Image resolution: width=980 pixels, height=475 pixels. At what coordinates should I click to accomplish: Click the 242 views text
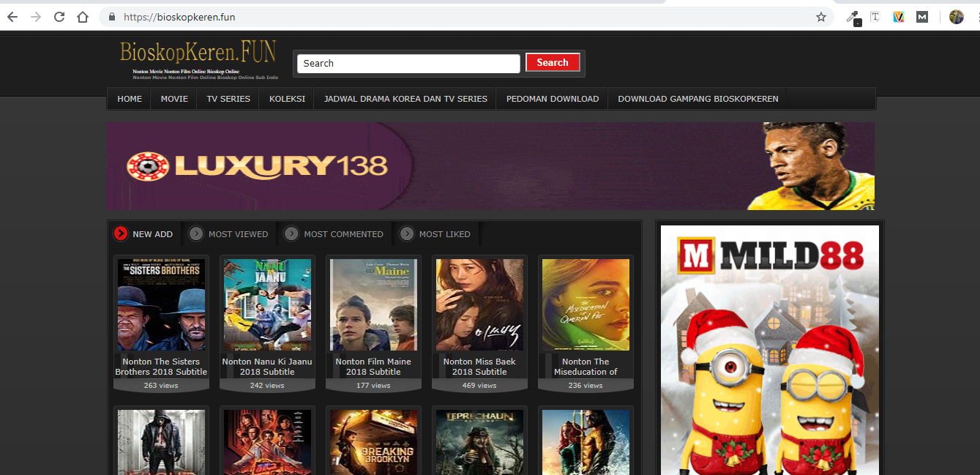[x=267, y=385]
